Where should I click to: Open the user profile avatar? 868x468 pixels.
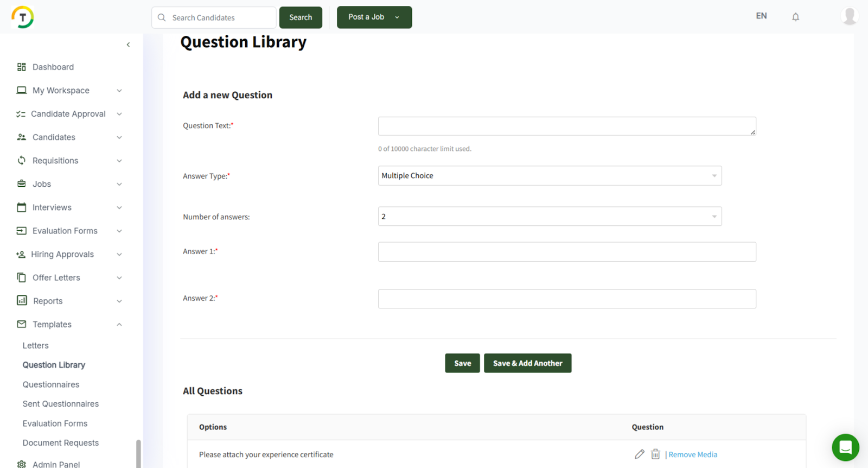849,16
